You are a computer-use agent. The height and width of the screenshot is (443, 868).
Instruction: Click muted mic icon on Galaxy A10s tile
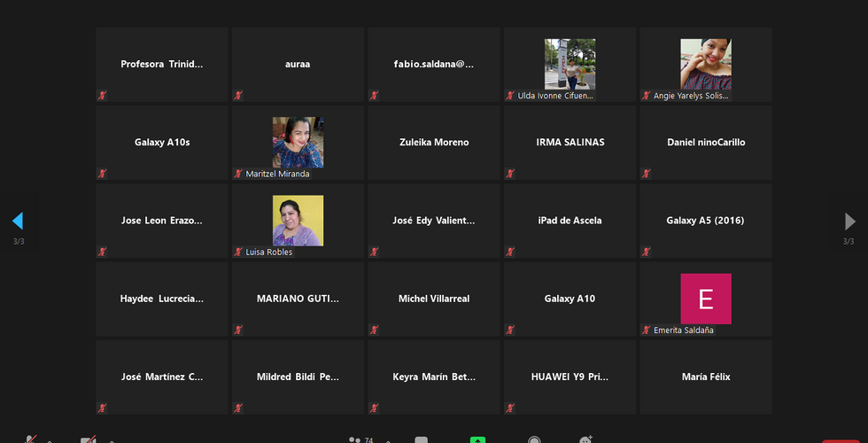point(103,174)
